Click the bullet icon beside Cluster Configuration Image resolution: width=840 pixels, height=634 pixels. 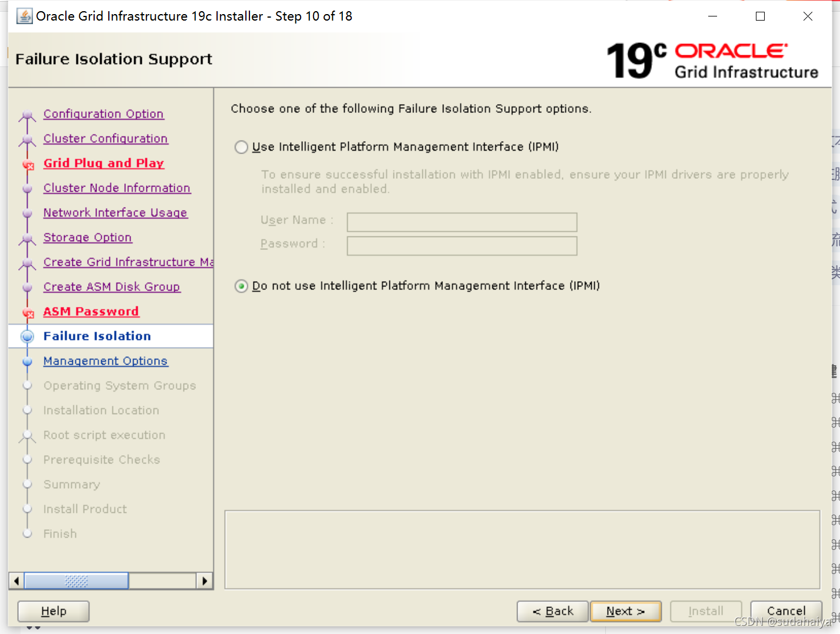27,141
